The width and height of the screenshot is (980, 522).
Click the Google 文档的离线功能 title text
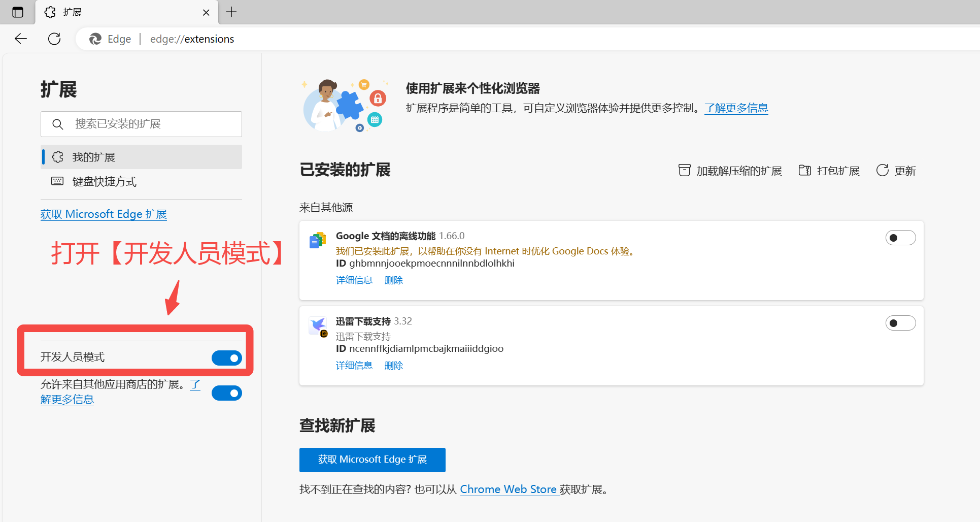(386, 236)
